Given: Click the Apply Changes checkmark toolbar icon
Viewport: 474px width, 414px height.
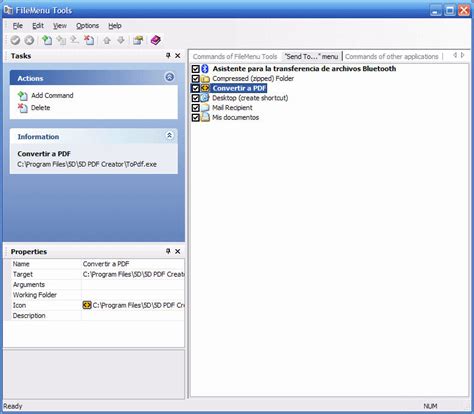Looking at the screenshot, I should 15,40.
